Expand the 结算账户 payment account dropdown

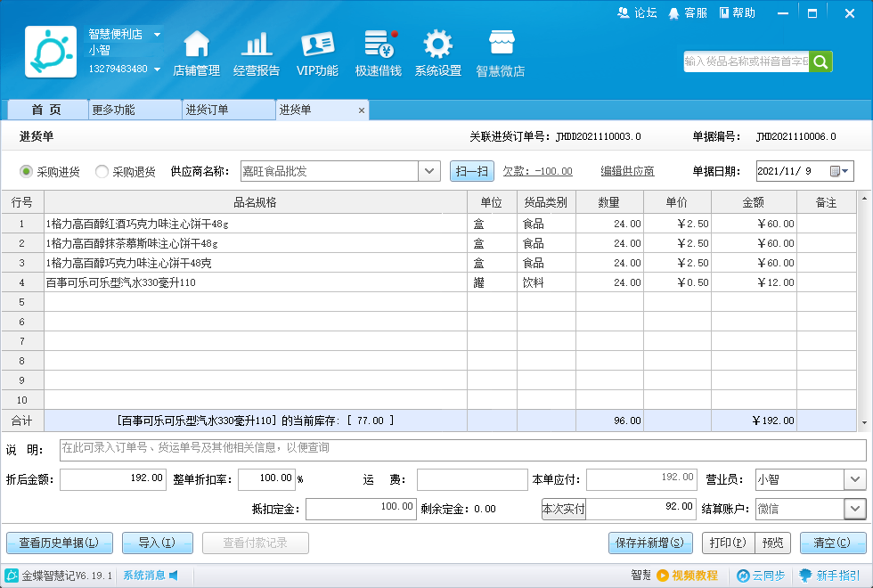[x=854, y=509]
